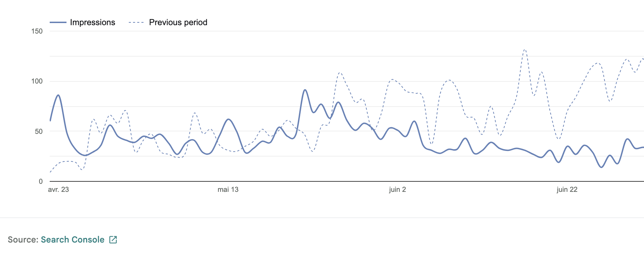
Task: Toggle the Impressions legend label
Action: (x=92, y=22)
